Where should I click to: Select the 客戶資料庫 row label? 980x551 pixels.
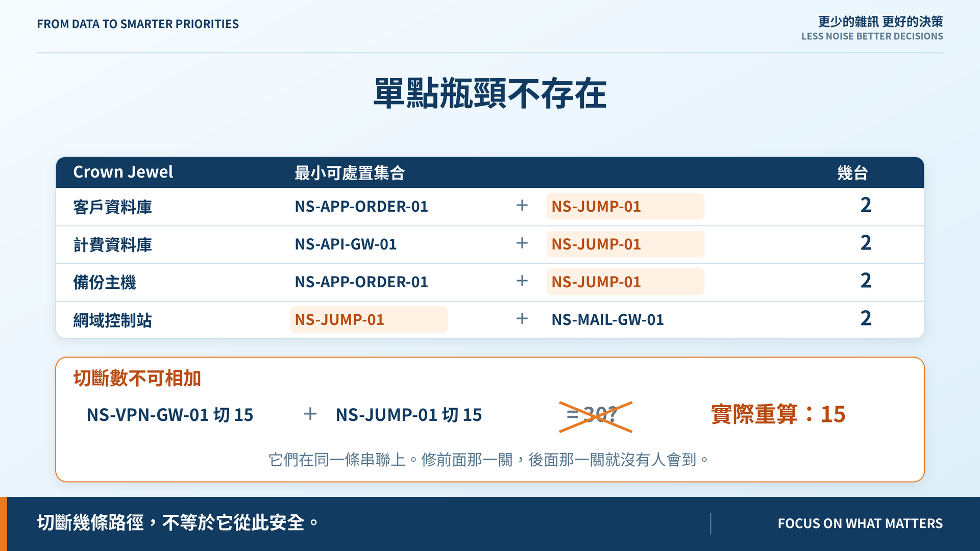coord(113,207)
